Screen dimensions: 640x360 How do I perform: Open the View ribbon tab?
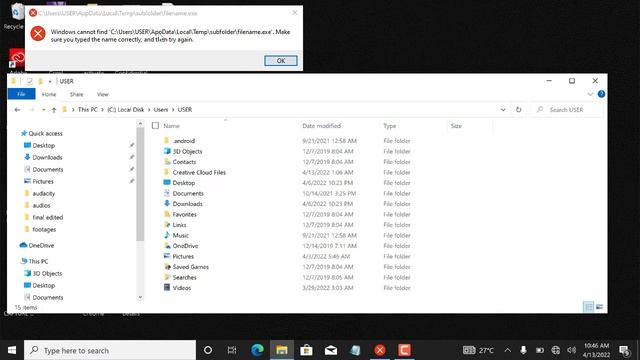pyautogui.click(x=102, y=94)
